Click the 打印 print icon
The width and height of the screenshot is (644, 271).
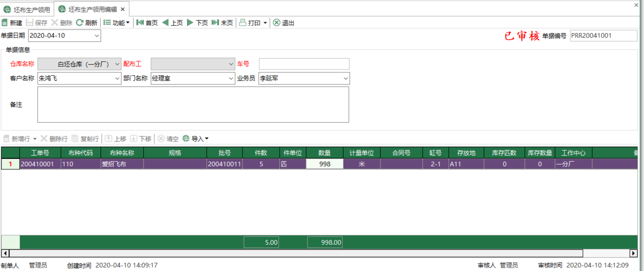(x=243, y=23)
